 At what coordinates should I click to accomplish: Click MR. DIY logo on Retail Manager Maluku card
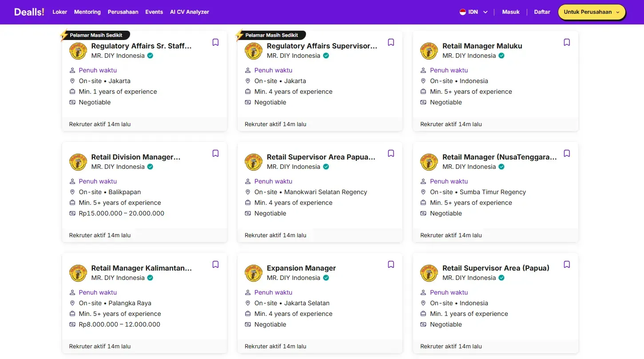point(429,51)
